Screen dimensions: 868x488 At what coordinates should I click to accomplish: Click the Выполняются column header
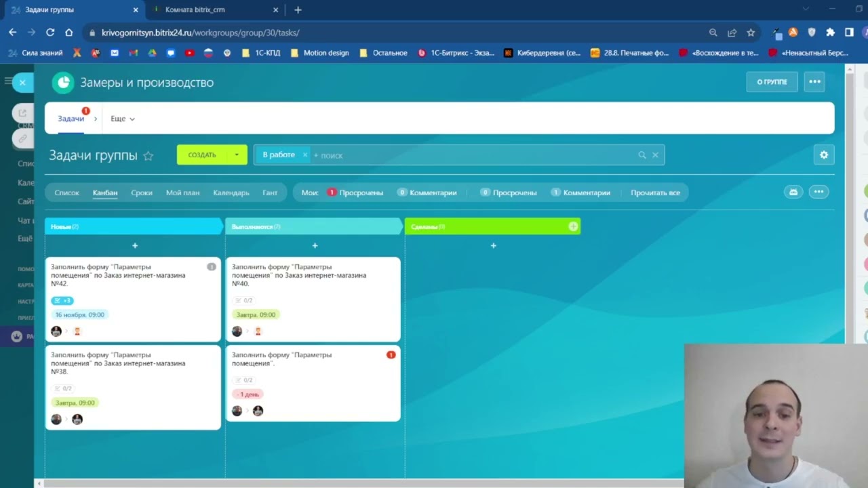[x=314, y=226]
